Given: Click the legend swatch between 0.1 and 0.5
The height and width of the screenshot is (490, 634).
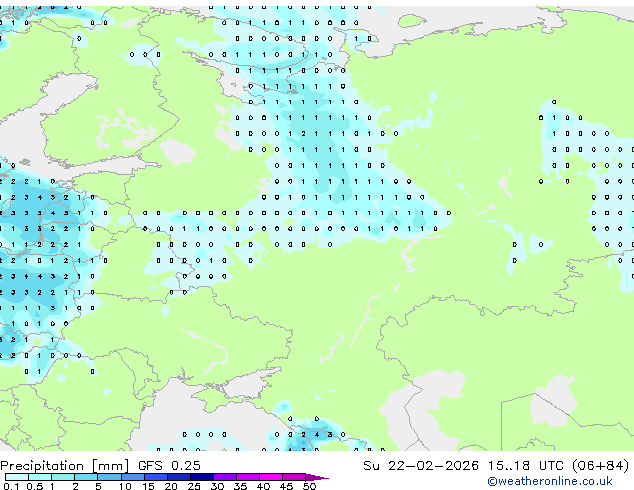Looking at the screenshot, I should coord(17,477).
